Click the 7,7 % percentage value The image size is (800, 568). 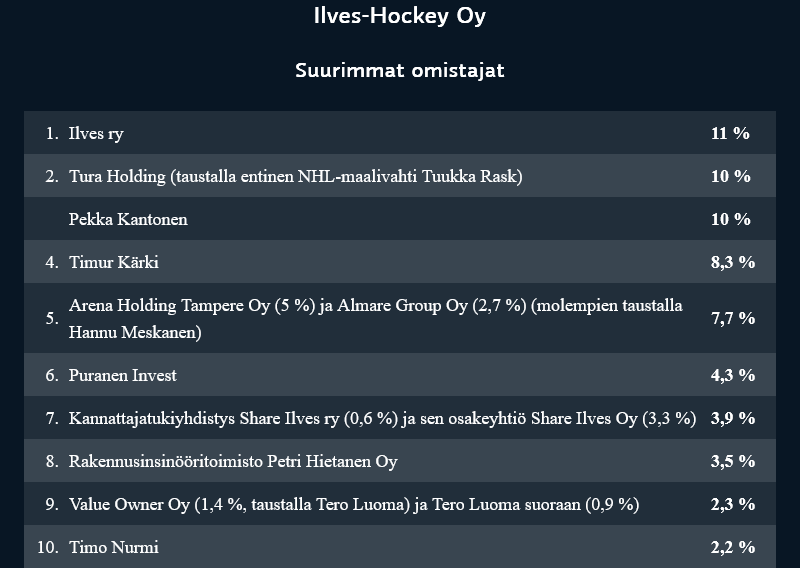tap(732, 318)
